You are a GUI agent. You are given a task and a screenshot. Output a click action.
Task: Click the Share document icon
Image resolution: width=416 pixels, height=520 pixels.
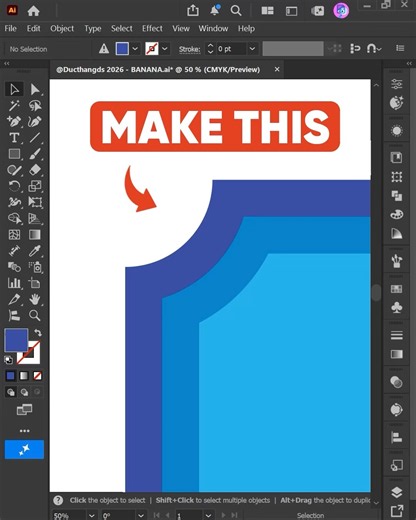[193, 11]
